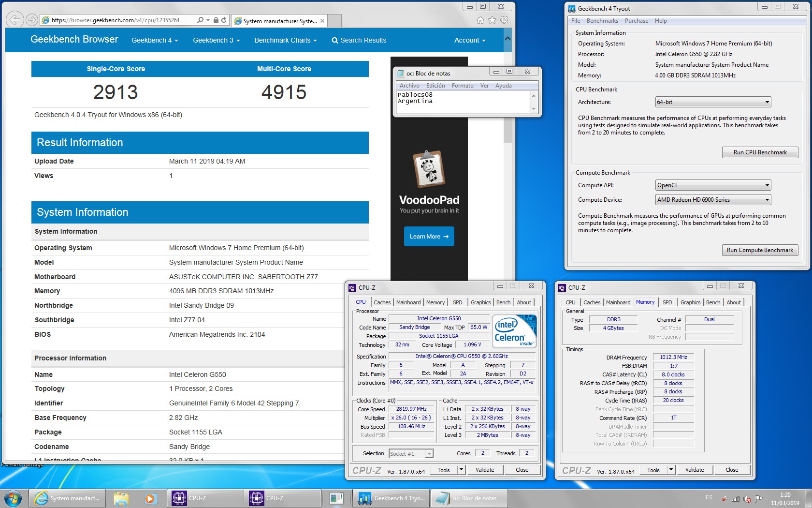Switch to Bloc de notas taskbar button

point(468,498)
